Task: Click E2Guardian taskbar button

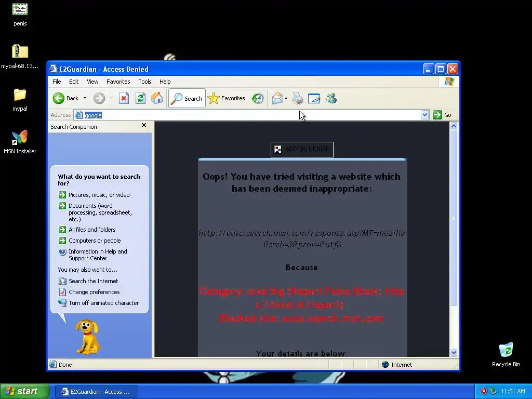Action: click(96, 392)
